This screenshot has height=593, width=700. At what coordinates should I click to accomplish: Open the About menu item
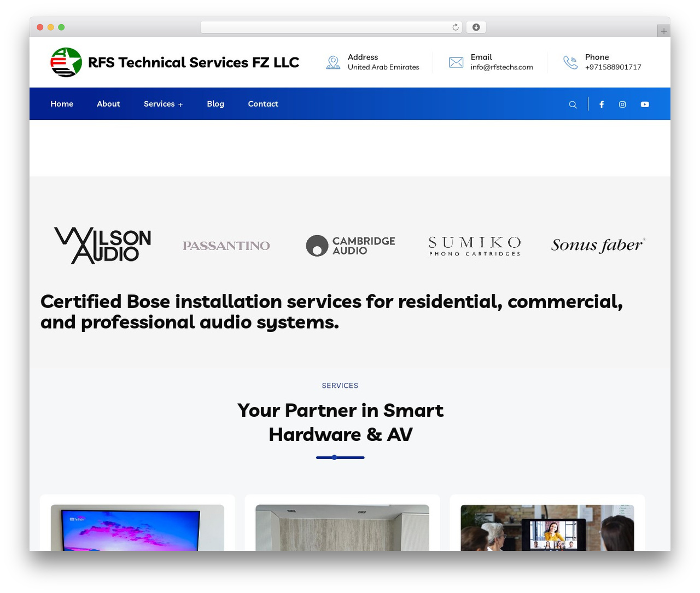[x=108, y=104]
